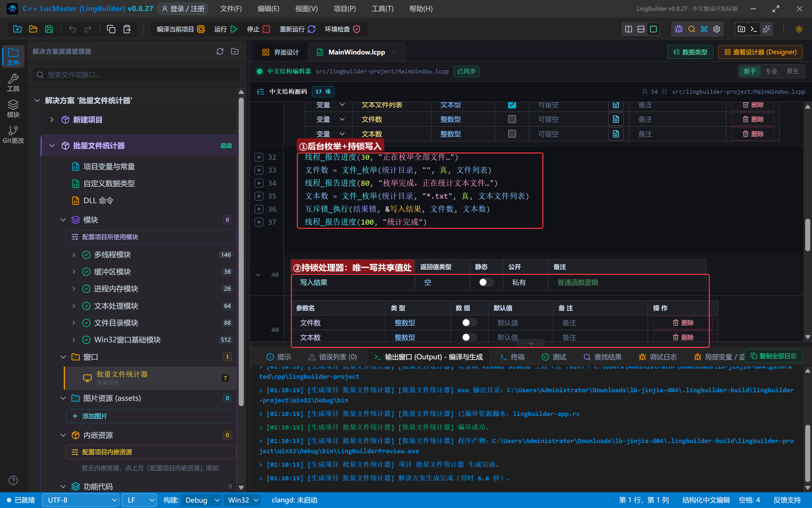Open the Debug build configuration dropdown
The image size is (812, 508).
pos(201,500)
